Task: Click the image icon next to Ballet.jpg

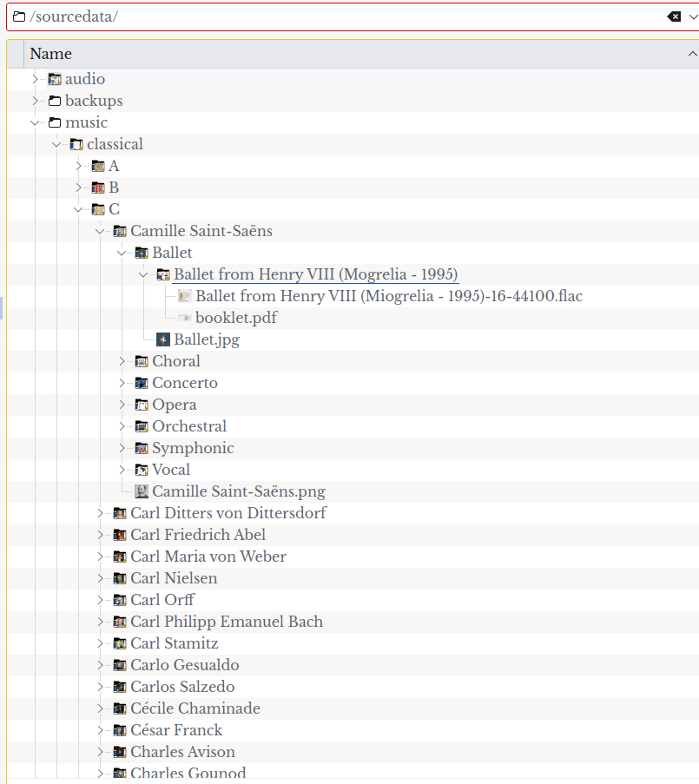Action: [162, 339]
